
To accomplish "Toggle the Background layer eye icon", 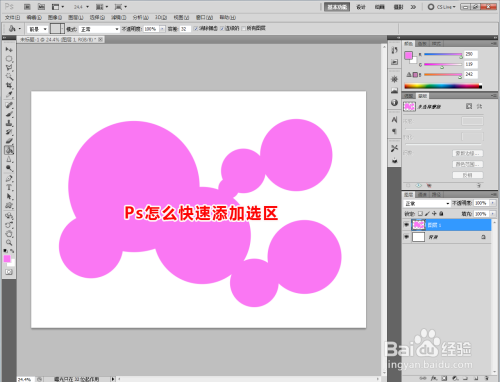I will [x=406, y=237].
